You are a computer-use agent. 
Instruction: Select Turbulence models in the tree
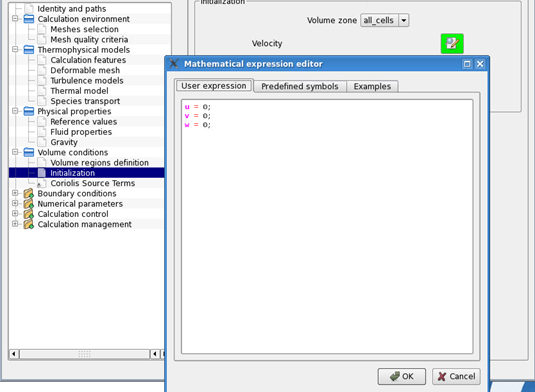point(87,81)
